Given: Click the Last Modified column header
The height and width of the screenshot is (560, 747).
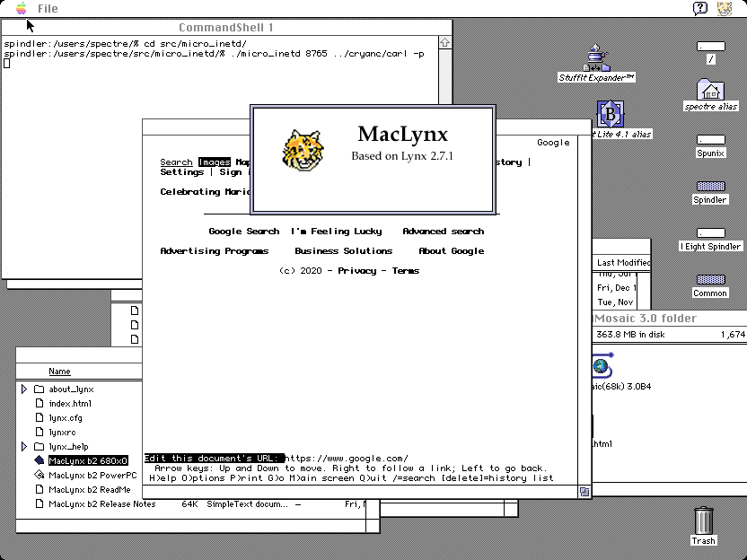Looking at the screenshot, I should (x=623, y=262).
